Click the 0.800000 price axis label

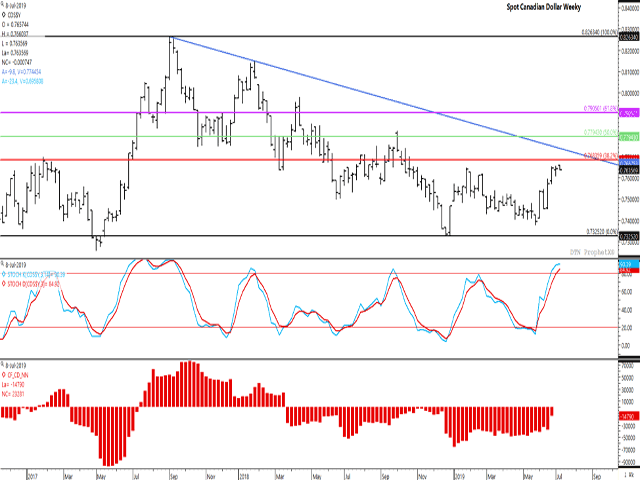tap(629, 93)
